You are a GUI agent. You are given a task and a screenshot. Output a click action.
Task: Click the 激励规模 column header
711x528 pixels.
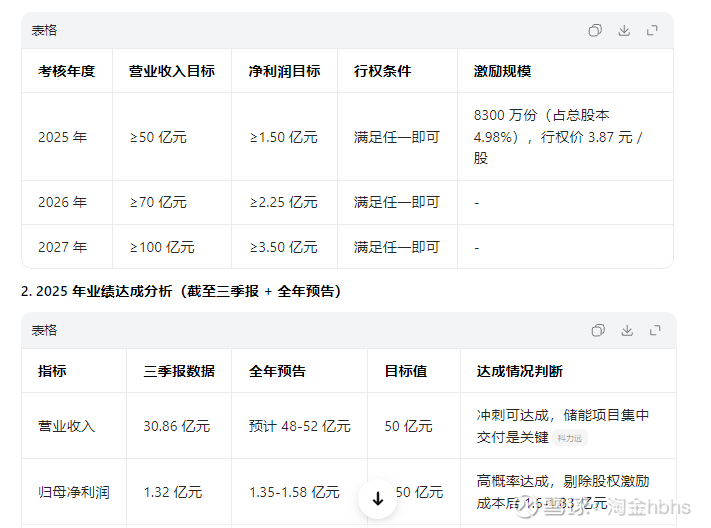pos(503,71)
